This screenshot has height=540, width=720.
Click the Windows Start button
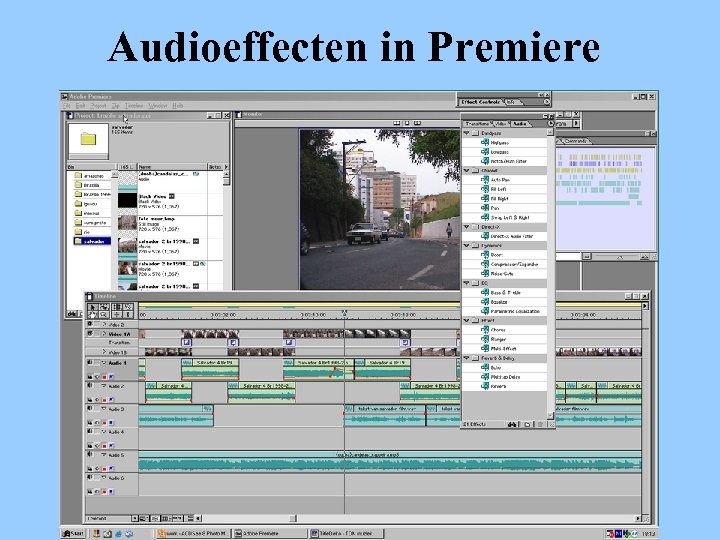coord(73,534)
